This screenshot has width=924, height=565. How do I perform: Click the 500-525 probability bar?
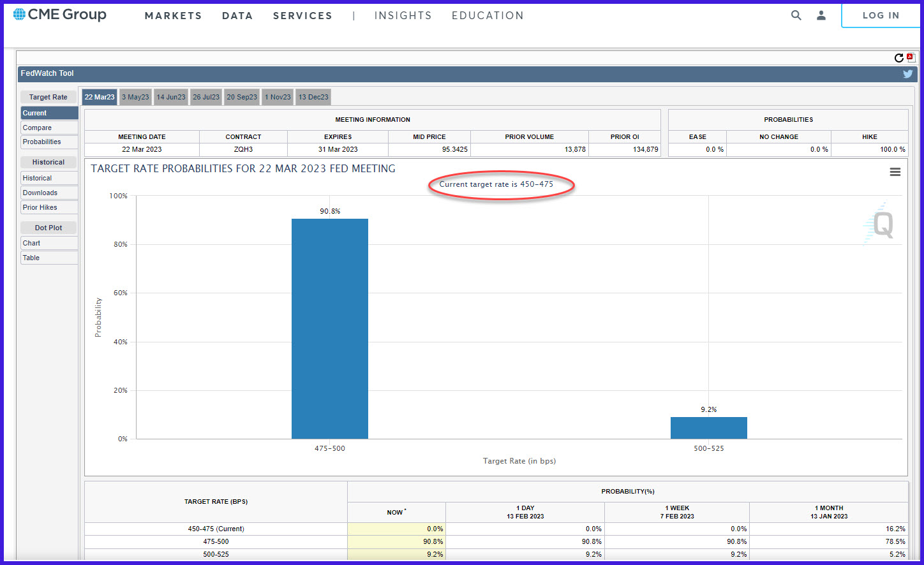click(x=709, y=428)
